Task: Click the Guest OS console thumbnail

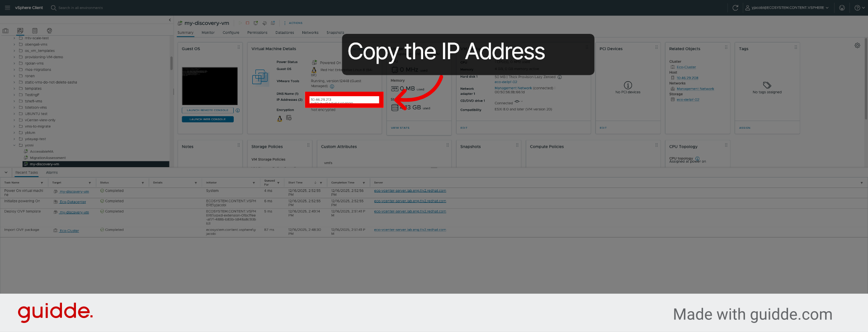Action: coord(210,86)
